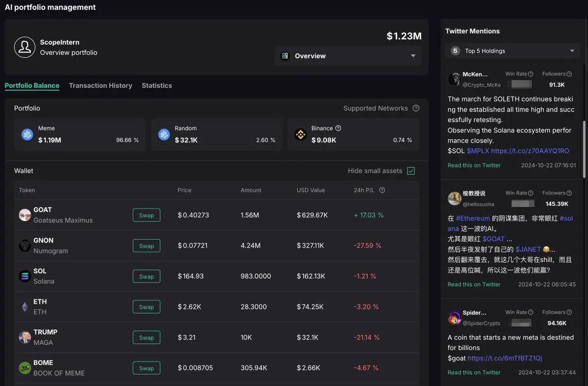Open the Overview portfolio dropdown

[348, 56]
